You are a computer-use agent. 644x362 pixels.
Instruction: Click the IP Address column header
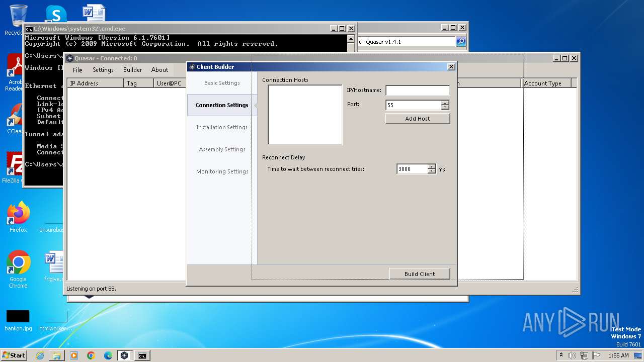pyautogui.click(x=96, y=83)
